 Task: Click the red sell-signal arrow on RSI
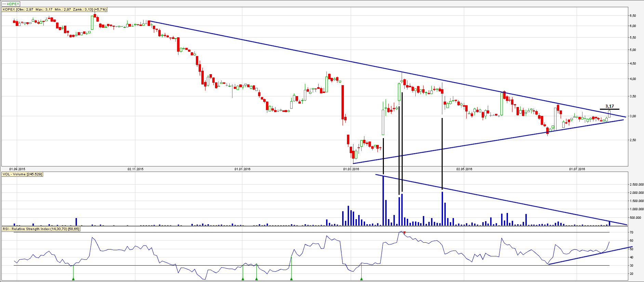click(404, 233)
